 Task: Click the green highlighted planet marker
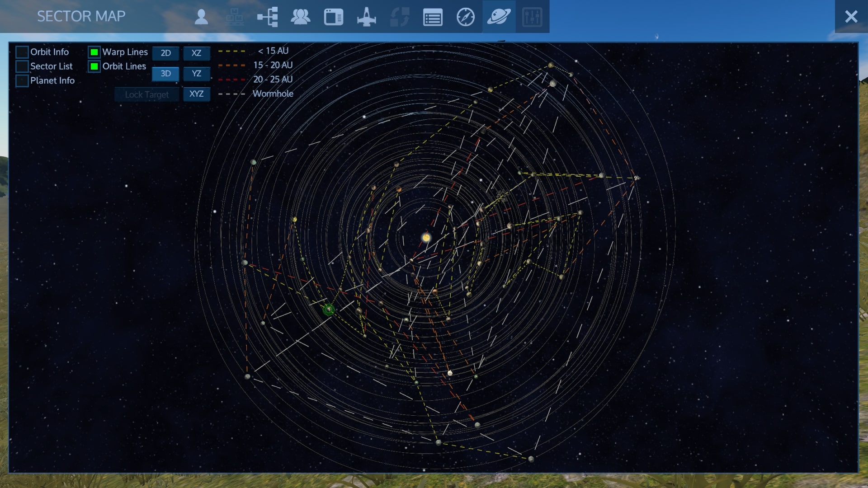[329, 310]
